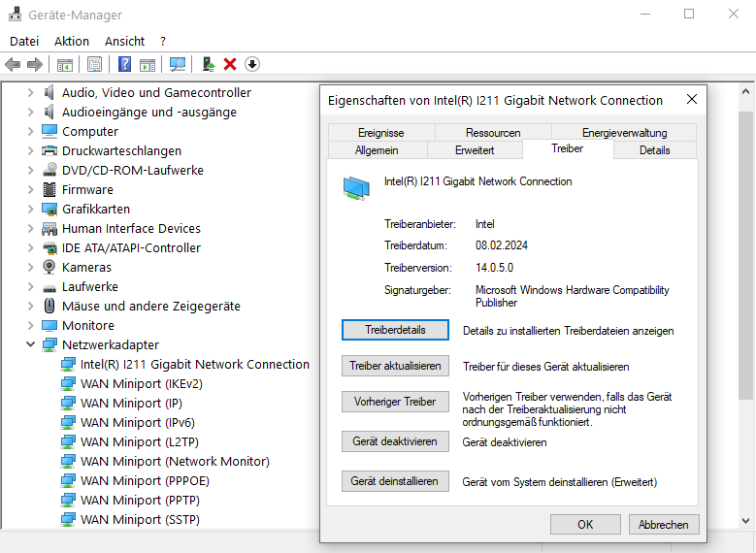Screen dimensions: 756x553
Task: Click the Audio, Video und Gamecontroller icon
Action: [x=49, y=92]
